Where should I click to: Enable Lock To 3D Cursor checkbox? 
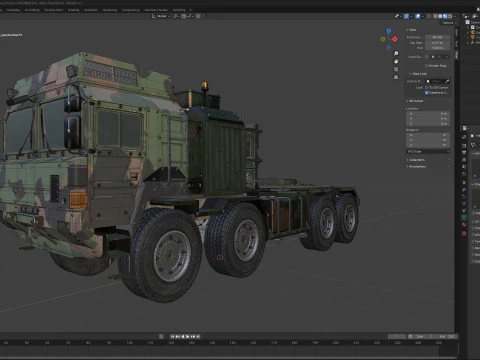[x=426, y=87]
